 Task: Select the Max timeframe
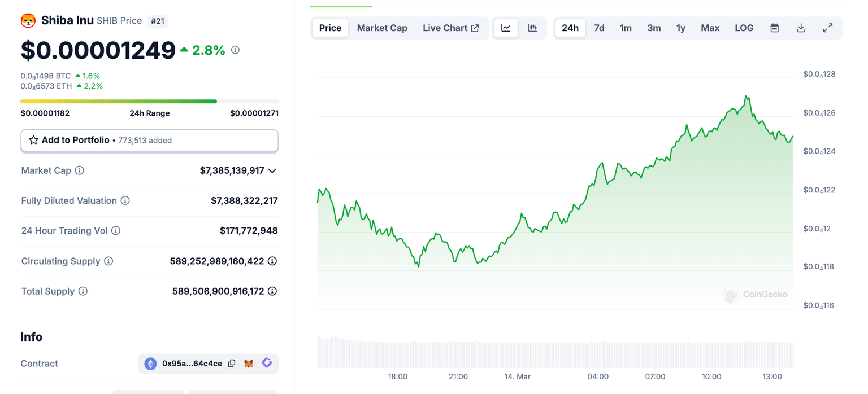click(710, 28)
